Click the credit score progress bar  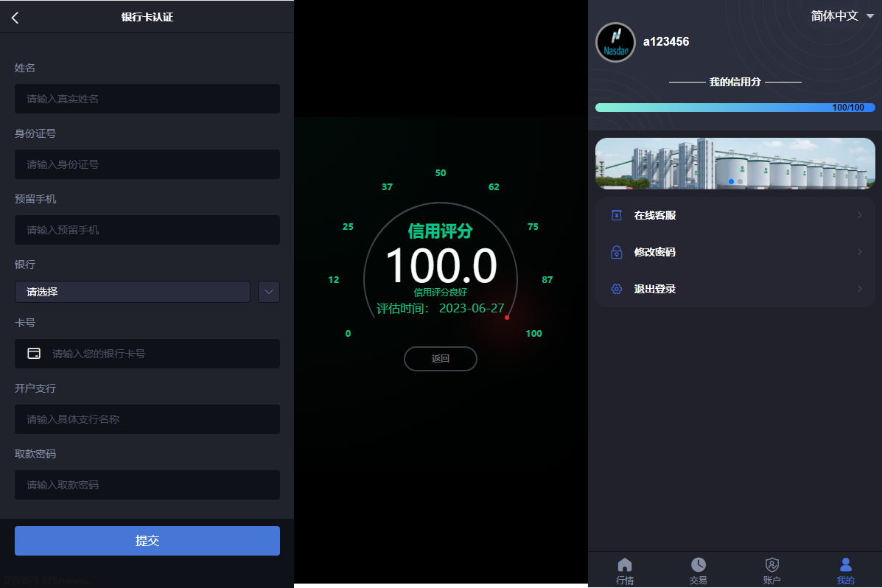pos(735,108)
